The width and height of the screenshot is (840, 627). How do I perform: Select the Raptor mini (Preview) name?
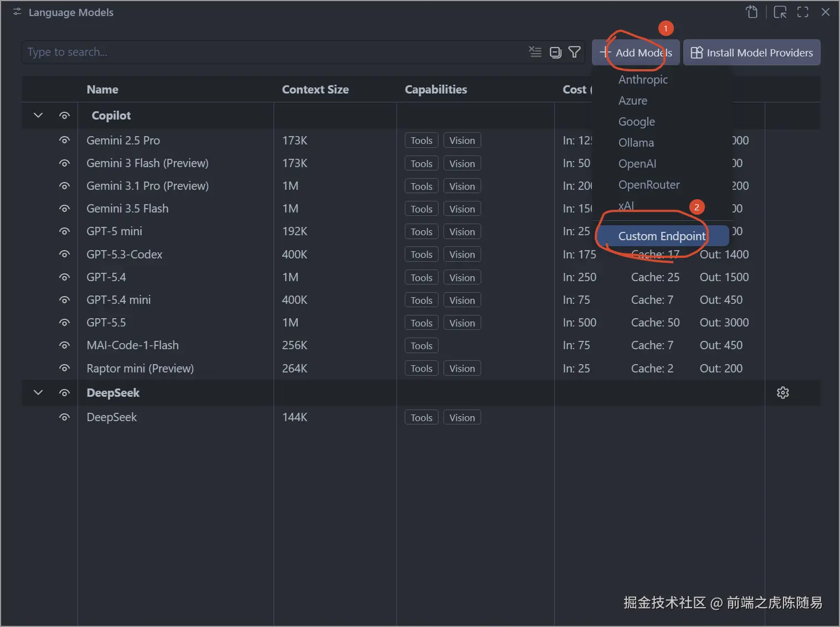(140, 369)
